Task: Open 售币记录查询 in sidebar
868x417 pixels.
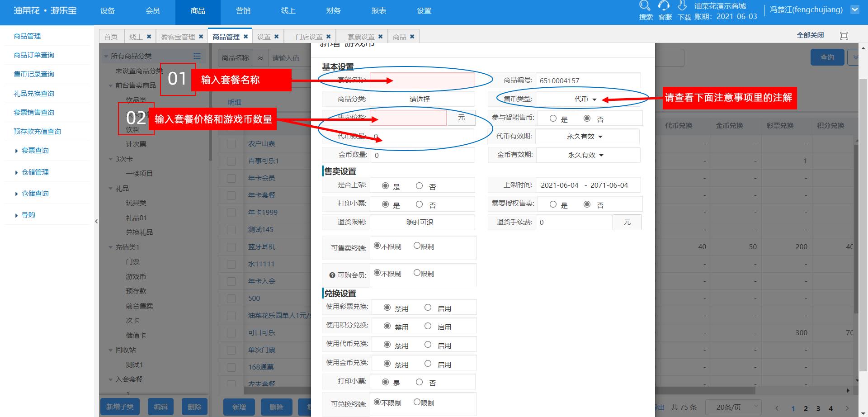Action: point(34,74)
